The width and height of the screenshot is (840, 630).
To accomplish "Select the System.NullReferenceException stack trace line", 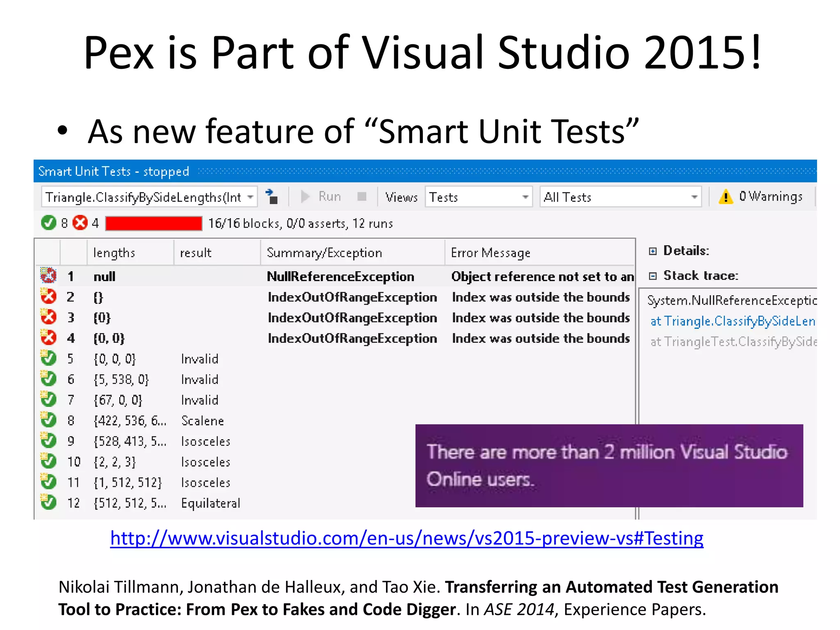I will pyautogui.click(x=732, y=300).
